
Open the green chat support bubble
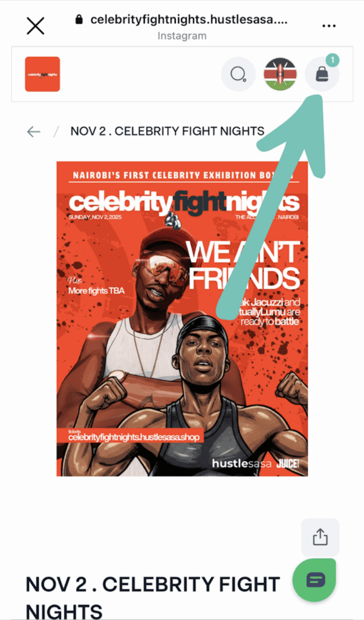[x=314, y=580]
